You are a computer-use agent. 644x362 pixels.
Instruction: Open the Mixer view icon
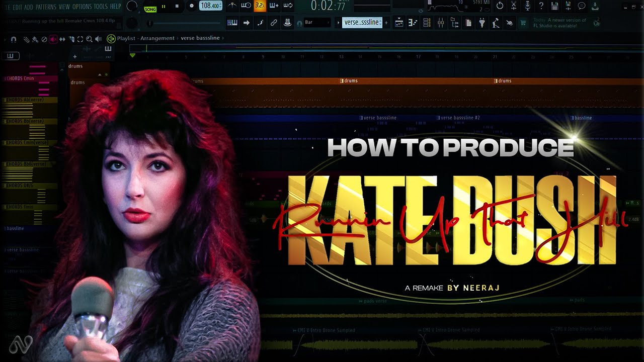click(441, 23)
